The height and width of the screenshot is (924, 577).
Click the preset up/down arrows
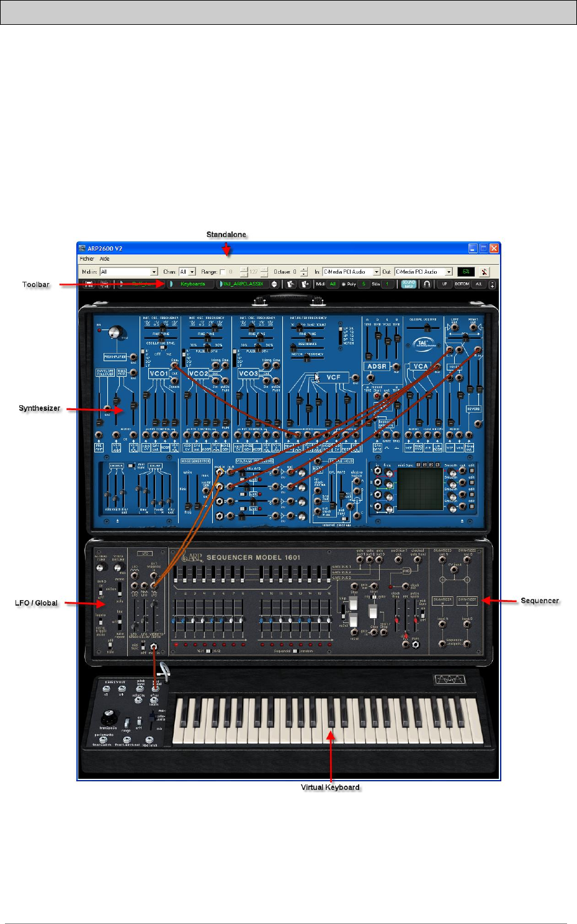coord(274,284)
